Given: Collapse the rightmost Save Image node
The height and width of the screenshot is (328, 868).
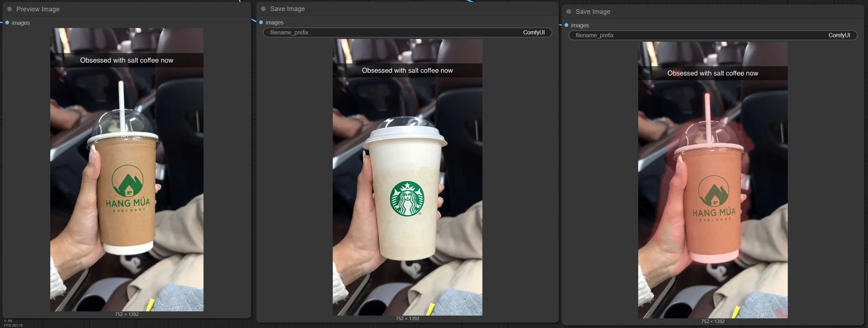Looking at the screenshot, I should (x=569, y=12).
